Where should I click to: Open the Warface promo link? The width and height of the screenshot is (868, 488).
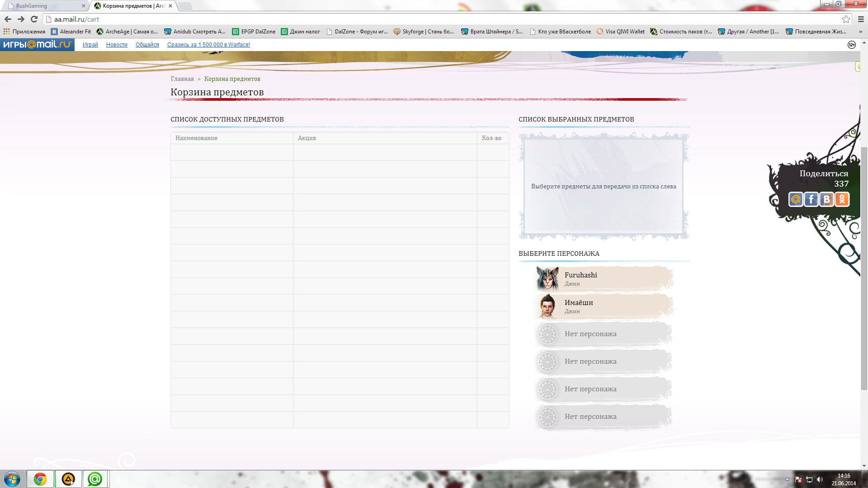tap(208, 45)
